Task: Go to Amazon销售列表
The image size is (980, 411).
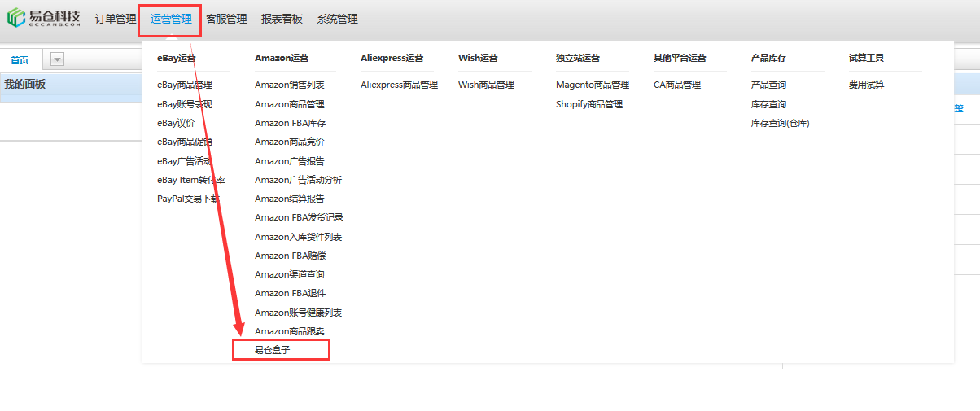Action: [290, 85]
